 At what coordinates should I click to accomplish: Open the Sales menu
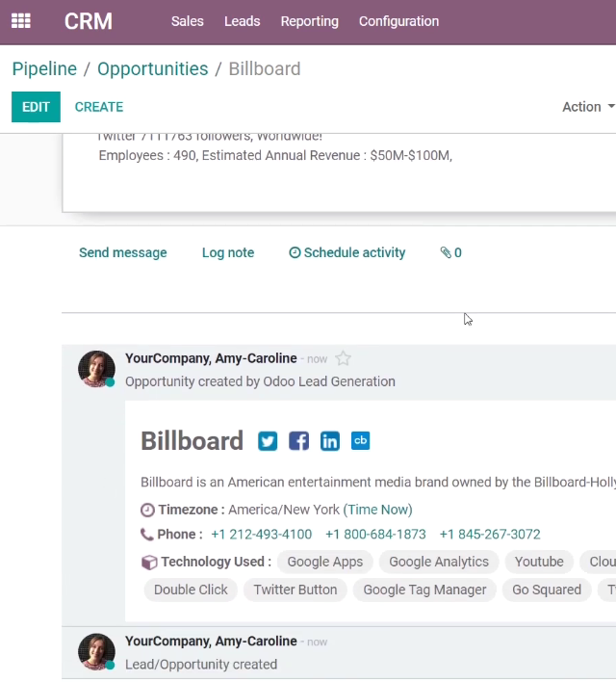pyautogui.click(x=188, y=21)
